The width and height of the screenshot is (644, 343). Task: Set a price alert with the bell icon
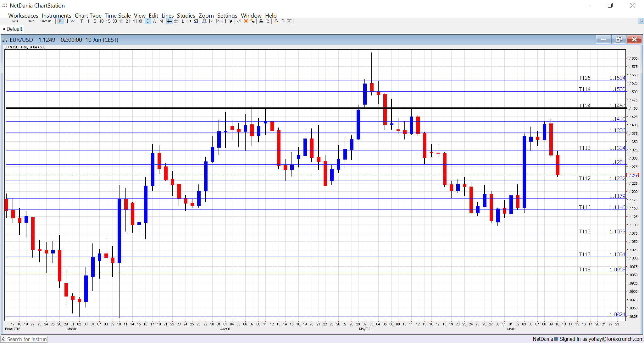point(204,21)
